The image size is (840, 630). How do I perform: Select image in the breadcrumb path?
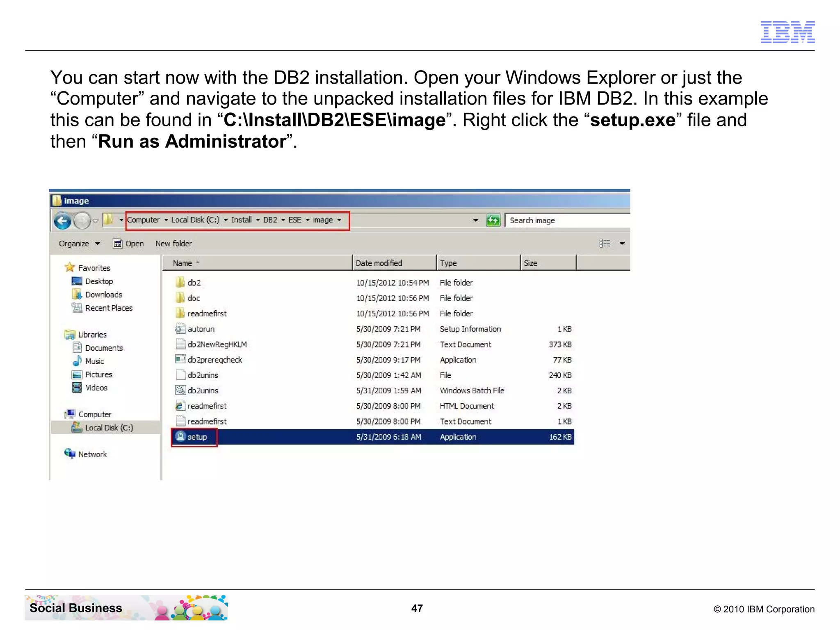pyautogui.click(x=323, y=220)
